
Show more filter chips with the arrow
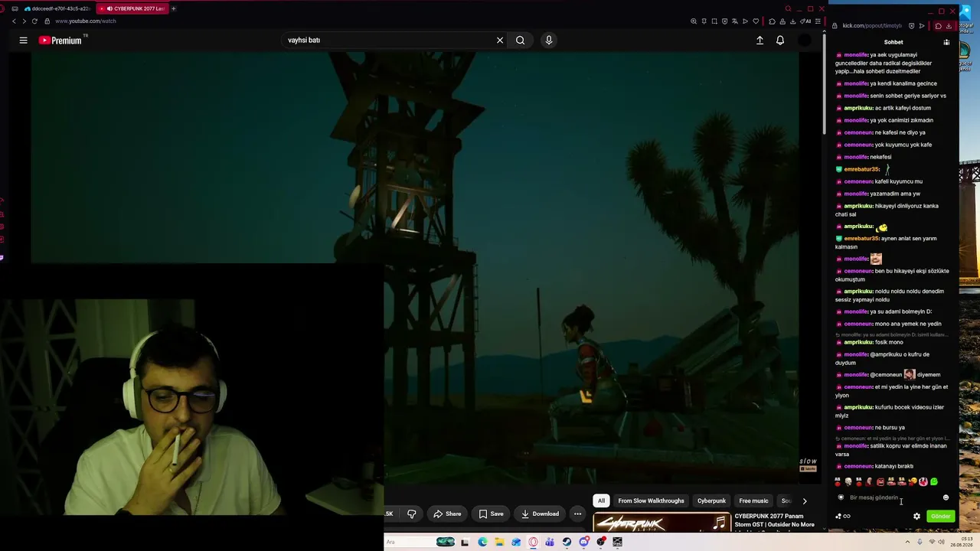pyautogui.click(x=804, y=501)
